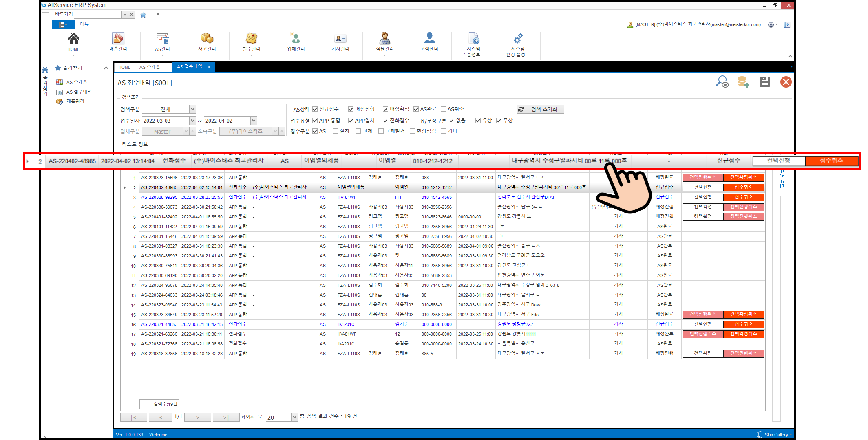Click 접수취소 for row AS-220328-99295
Screen dimensions: 868x440
pyautogui.click(x=744, y=197)
